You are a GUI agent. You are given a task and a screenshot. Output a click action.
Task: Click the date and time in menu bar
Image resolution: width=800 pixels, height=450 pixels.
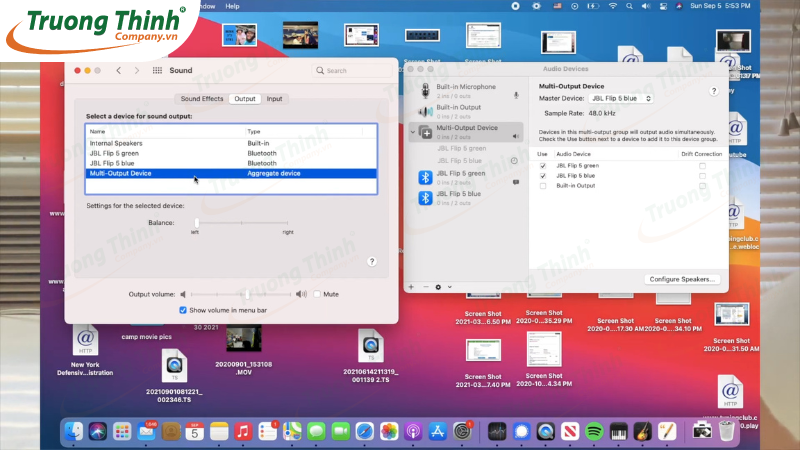coord(720,6)
